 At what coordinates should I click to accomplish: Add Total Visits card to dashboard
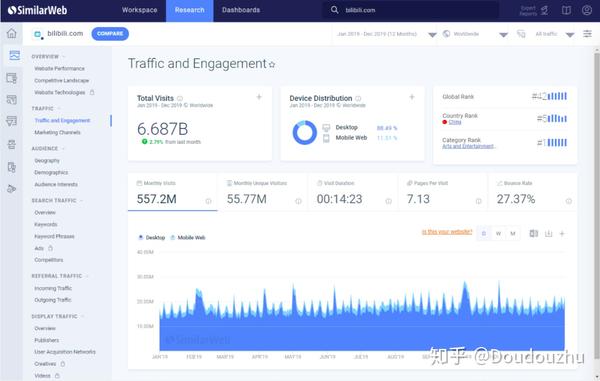(x=259, y=97)
